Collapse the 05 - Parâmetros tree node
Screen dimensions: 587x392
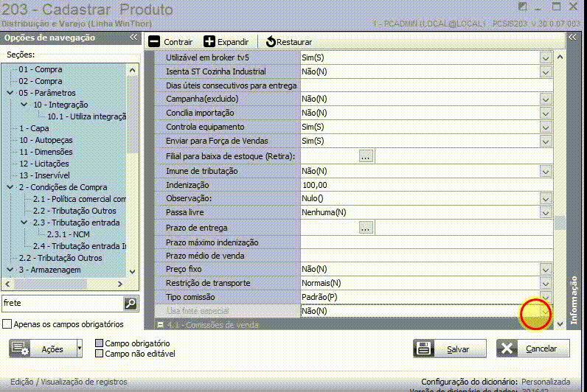(x=10, y=93)
